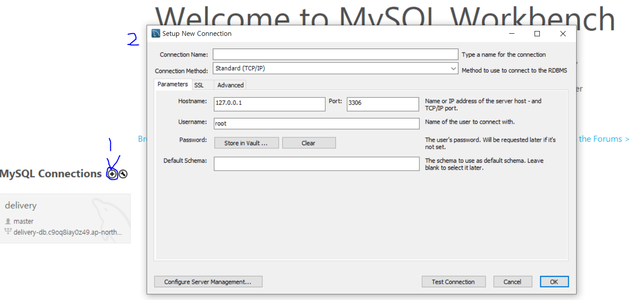Click the Port field showing 3306

383,104
